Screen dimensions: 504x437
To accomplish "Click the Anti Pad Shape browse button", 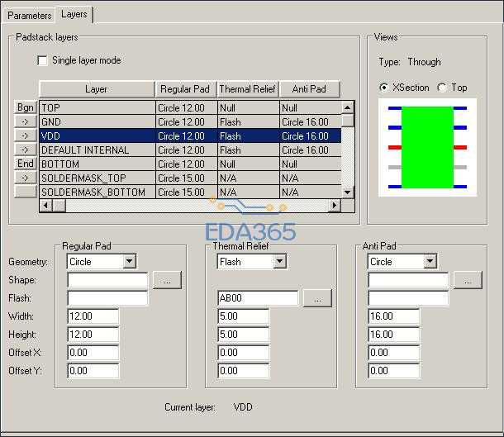I will point(468,280).
